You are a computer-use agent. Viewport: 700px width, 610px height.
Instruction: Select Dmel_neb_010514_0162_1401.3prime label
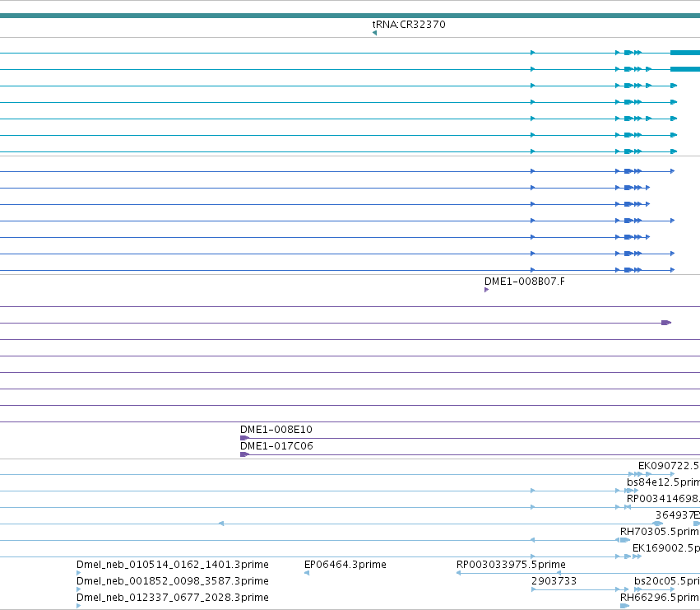pyautogui.click(x=172, y=565)
